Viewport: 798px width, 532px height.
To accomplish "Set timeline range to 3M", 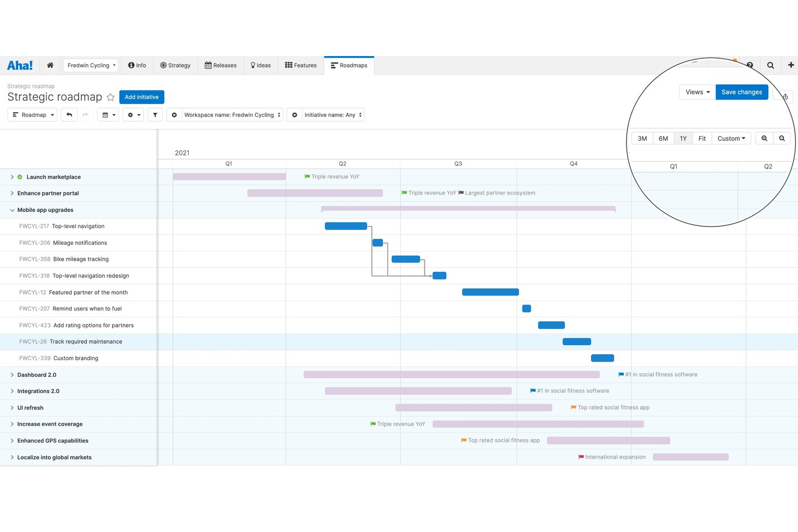I will point(642,139).
